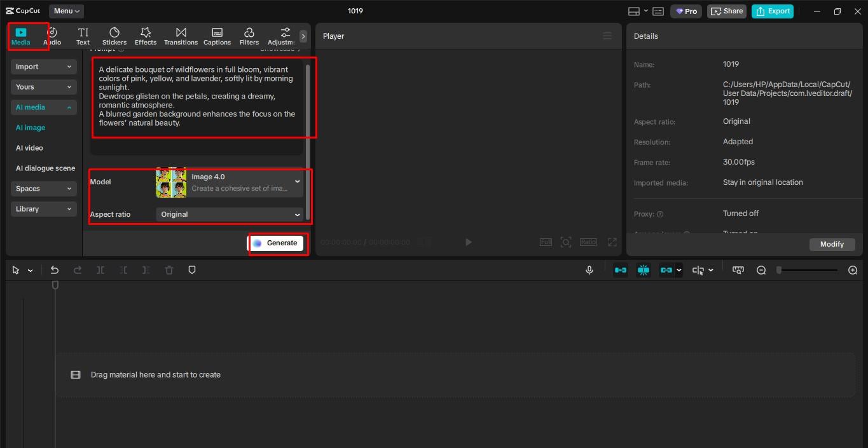868x448 pixels.
Task: Select the Transitions tool
Action: 181,36
